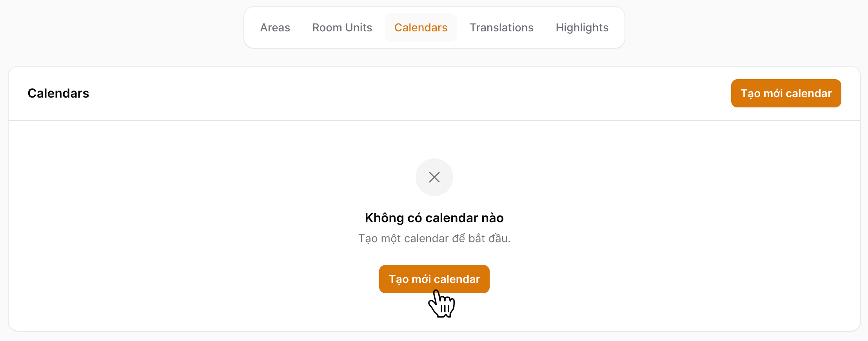View Translations from the tab bar
Viewport: 868px width, 341px height.
coord(501,27)
